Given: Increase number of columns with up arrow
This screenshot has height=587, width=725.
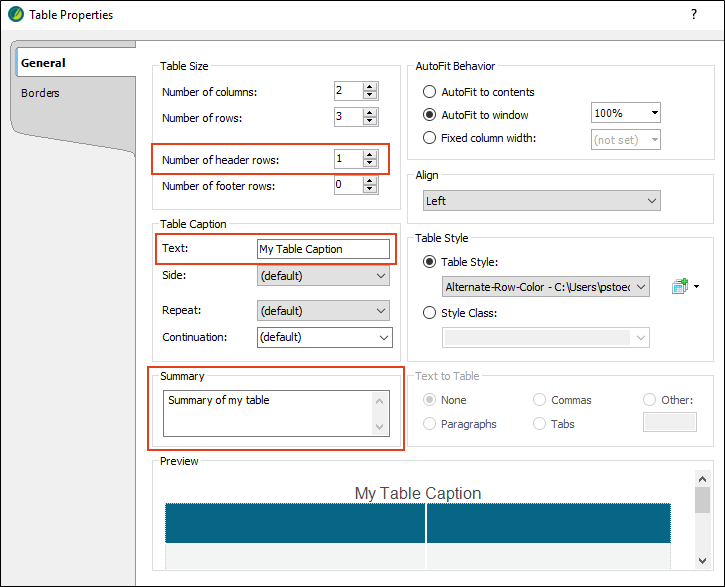Looking at the screenshot, I should coord(370,86).
